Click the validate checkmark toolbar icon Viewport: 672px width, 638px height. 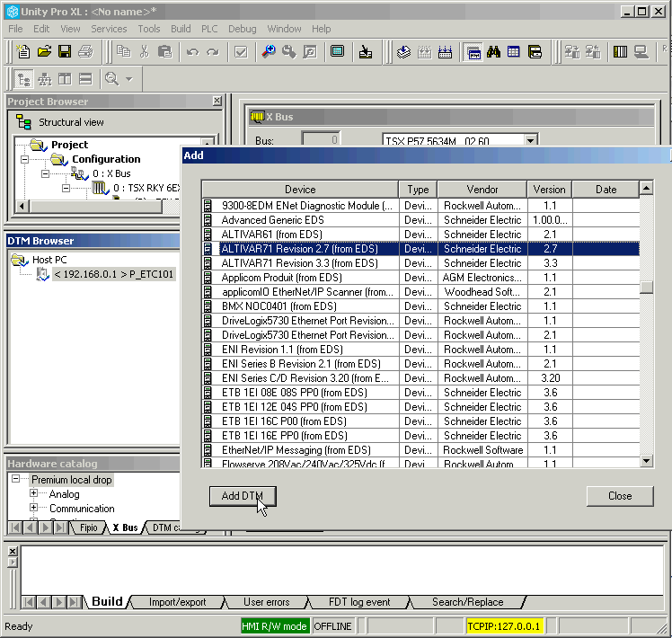tap(241, 52)
